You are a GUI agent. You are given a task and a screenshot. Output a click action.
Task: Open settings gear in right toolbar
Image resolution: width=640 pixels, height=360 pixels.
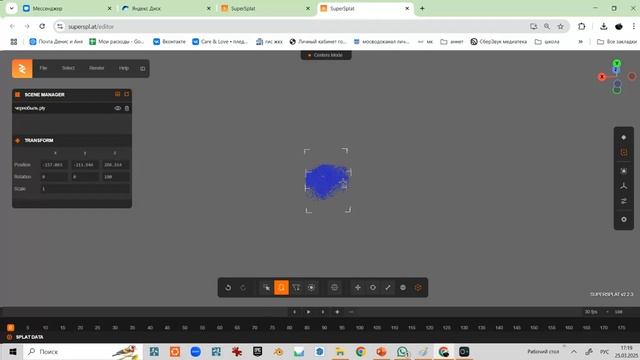coord(624,220)
